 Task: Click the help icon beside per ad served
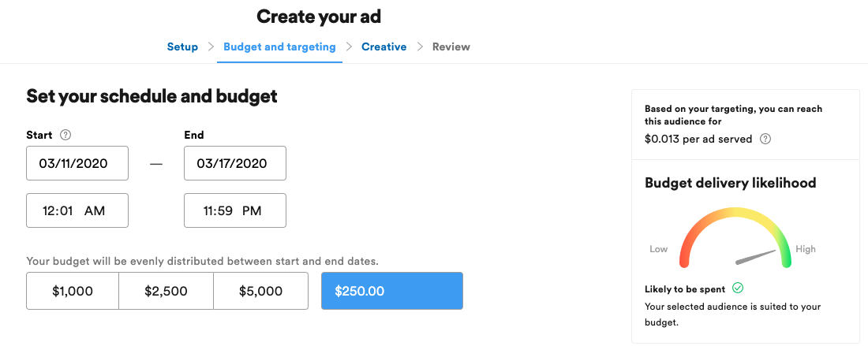[765, 140]
